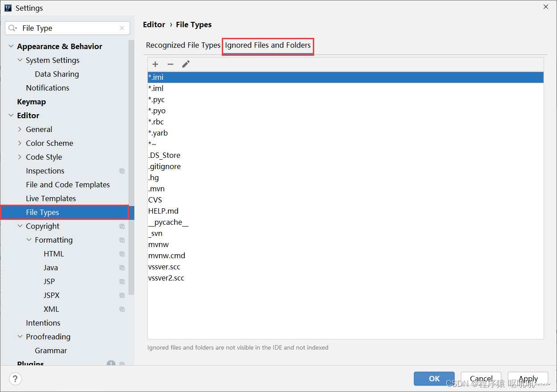Select the .gitignore entry in the list
557x392 pixels.
(x=165, y=166)
